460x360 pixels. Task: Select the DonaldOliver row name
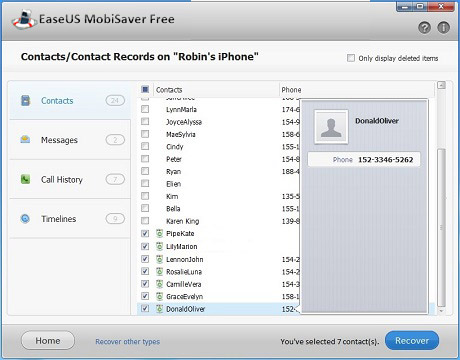tap(186, 309)
